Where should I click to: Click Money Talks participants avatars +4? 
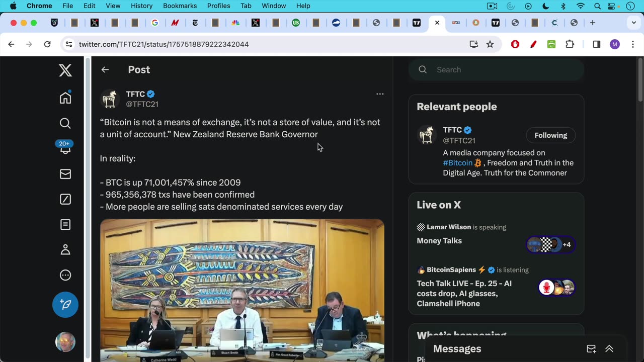pyautogui.click(x=551, y=245)
